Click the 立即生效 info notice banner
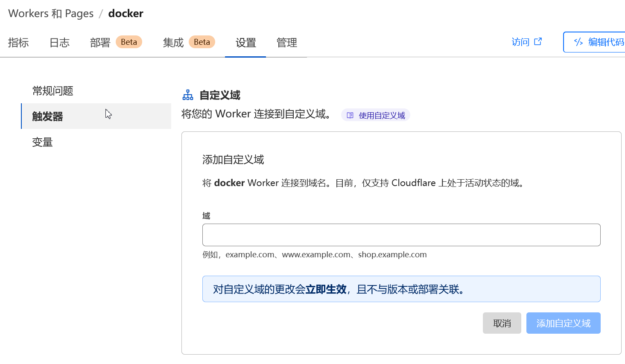The image size is (625, 364). [401, 289]
